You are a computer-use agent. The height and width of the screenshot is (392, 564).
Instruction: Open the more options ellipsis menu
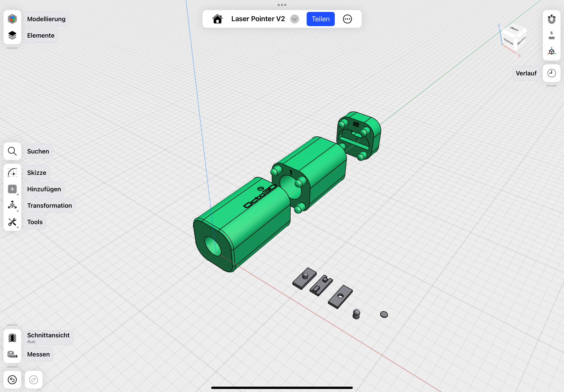point(347,19)
